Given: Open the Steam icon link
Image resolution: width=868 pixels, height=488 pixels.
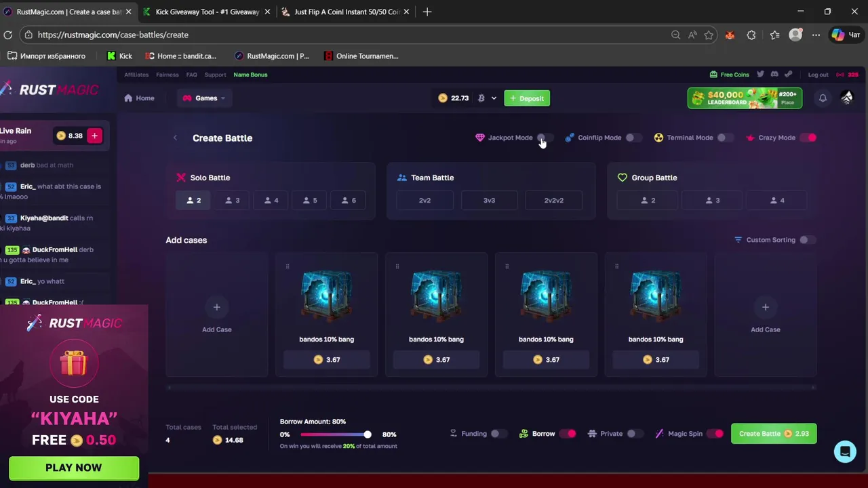Looking at the screenshot, I should point(788,75).
